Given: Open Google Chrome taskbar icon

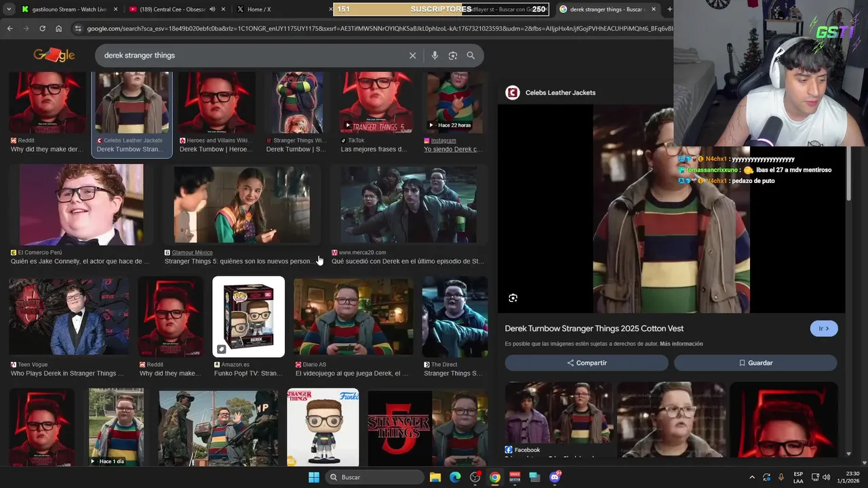Looking at the screenshot, I should [x=495, y=477].
